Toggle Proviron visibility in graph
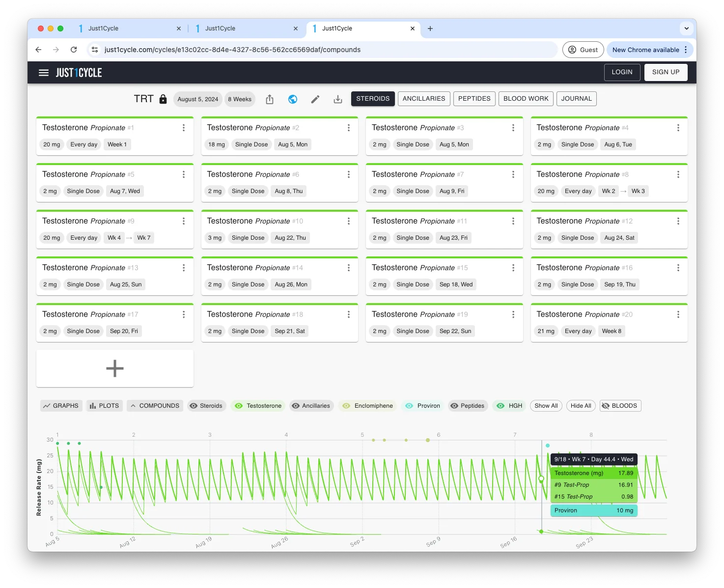The height and width of the screenshot is (588, 724). 422,406
